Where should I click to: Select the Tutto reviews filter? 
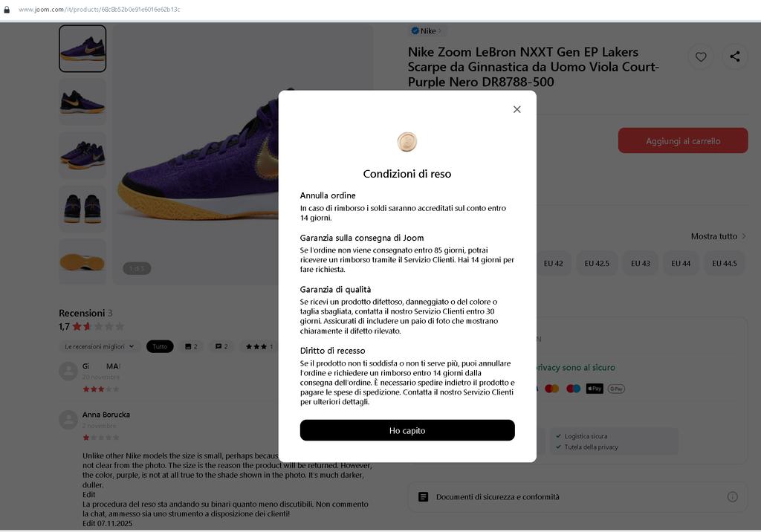160,346
